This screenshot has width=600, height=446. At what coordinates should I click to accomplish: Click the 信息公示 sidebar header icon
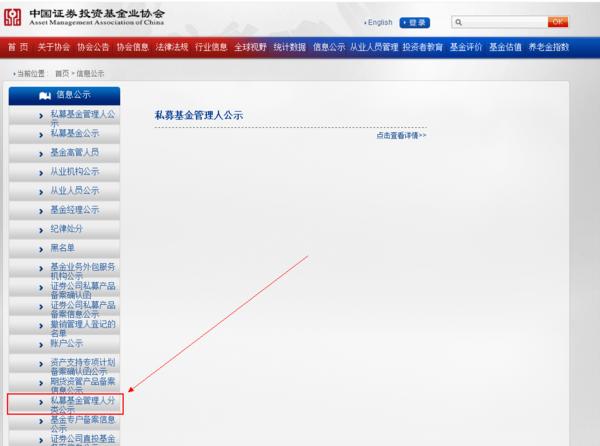click(45, 95)
